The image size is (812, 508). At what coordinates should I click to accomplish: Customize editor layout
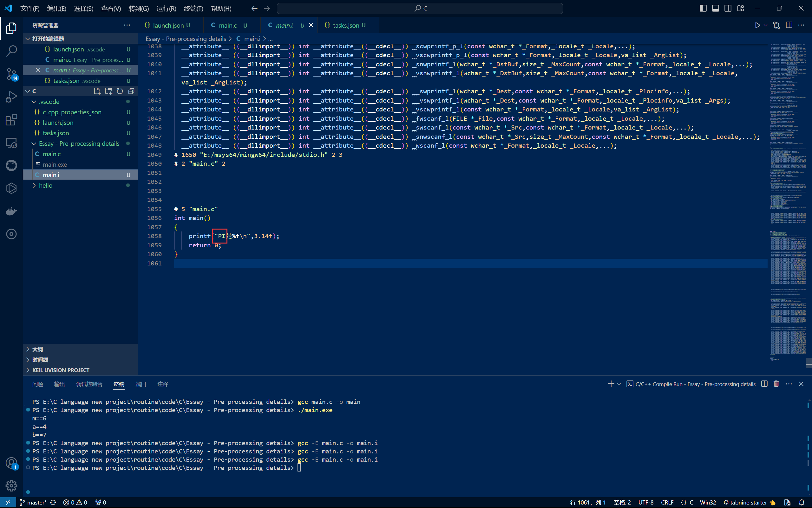pyautogui.click(x=741, y=8)
